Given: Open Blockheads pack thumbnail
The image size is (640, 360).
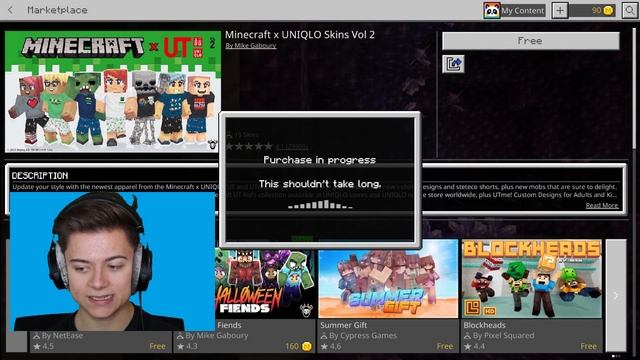Looking at the screenshot, I should point(532,279).
